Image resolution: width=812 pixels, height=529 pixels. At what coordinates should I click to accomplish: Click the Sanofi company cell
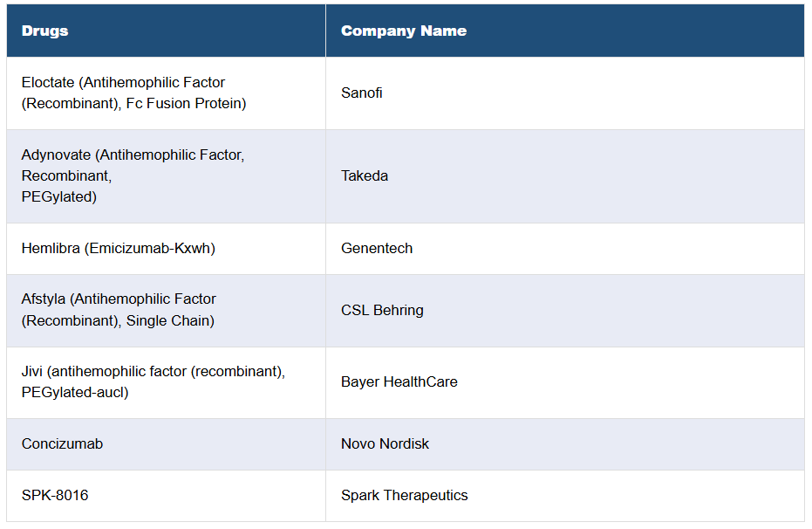[362, 93]
